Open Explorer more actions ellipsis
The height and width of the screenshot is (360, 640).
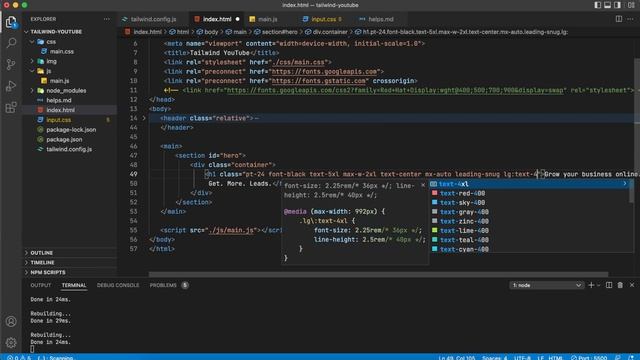coord(107,19)
